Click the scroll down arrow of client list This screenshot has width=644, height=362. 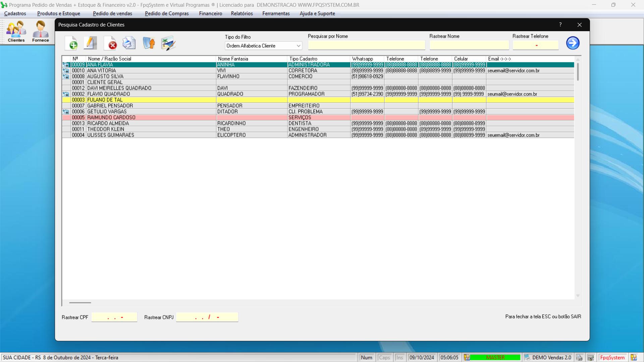[x=578, y=296]
